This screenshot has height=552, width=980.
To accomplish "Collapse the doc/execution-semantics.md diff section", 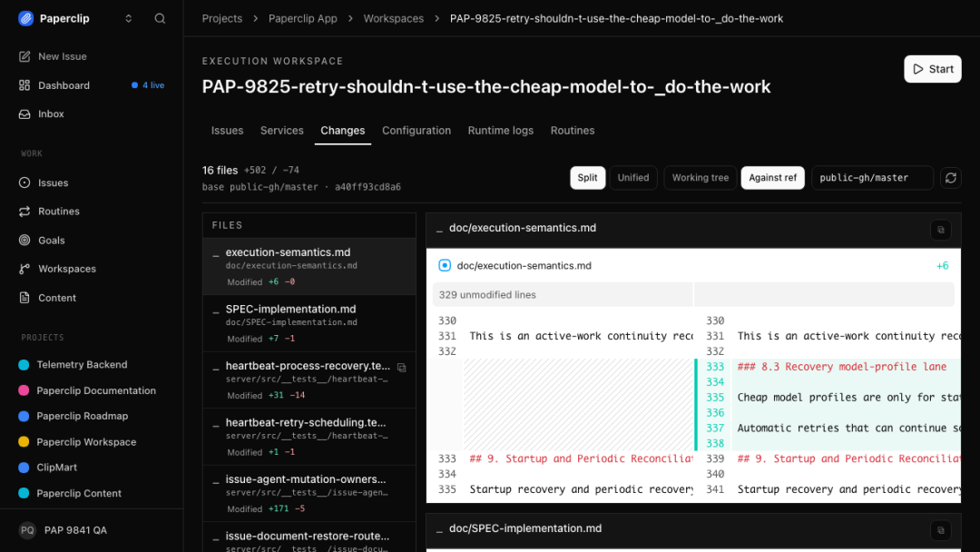I will 439,229.
